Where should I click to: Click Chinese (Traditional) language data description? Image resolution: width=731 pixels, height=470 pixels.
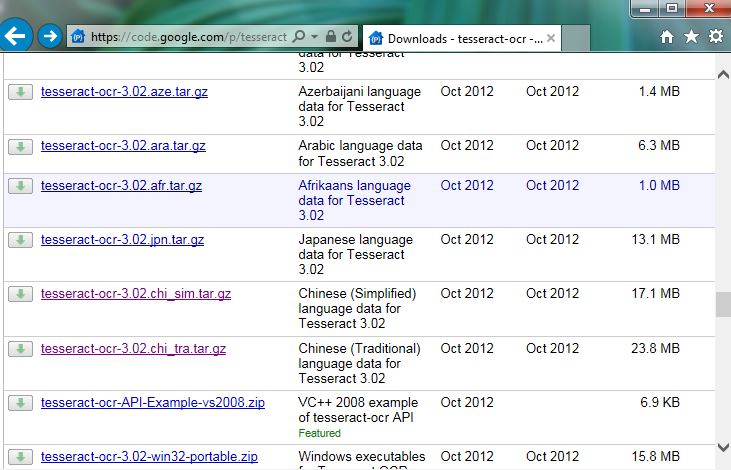pos(359,363)
